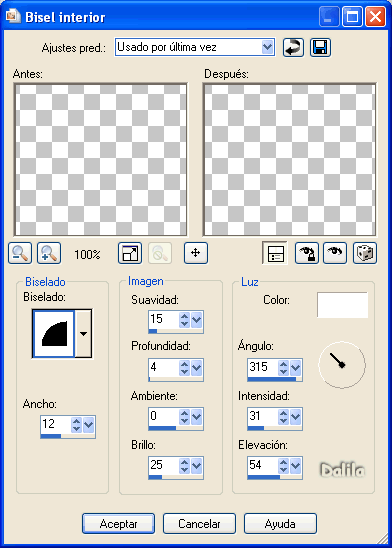The image size is (392, 548).
Task: Click inside the Ancho value field
Action: [x=56, y=424]
